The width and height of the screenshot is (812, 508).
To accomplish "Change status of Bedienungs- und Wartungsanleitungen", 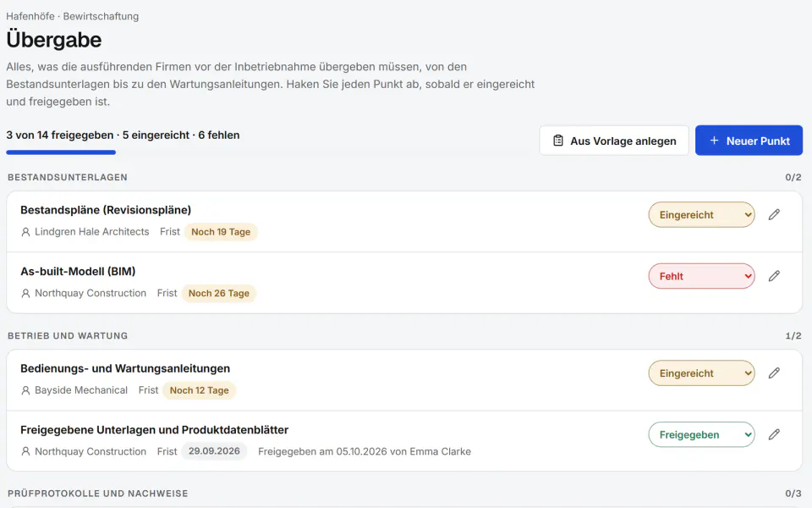I will [701, 373].
